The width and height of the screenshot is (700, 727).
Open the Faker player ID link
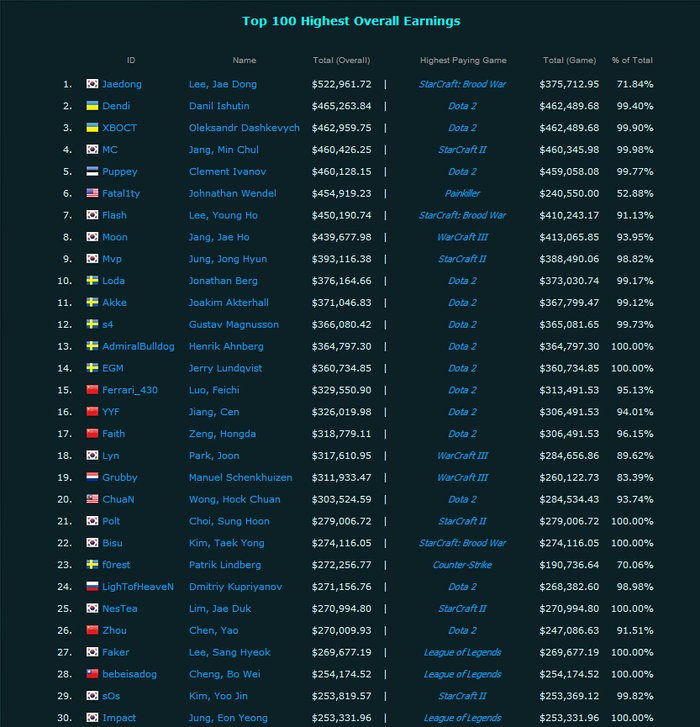click(x=115, y=652)
